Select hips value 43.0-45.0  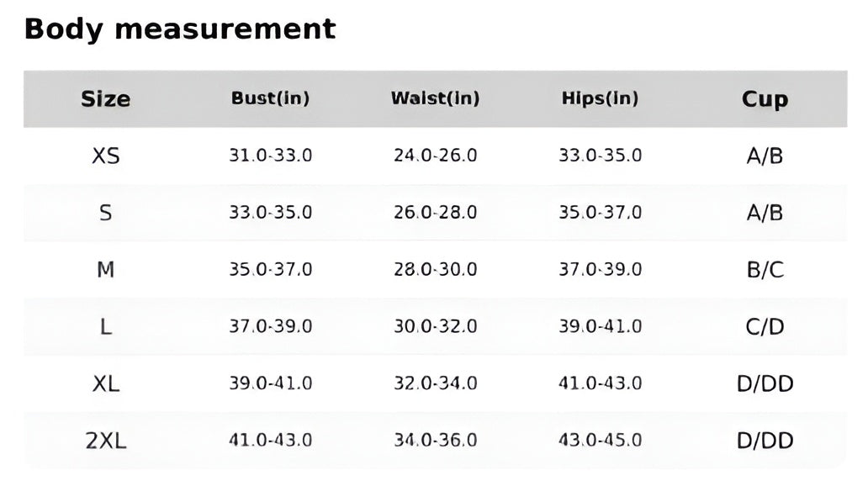point(600,441)
